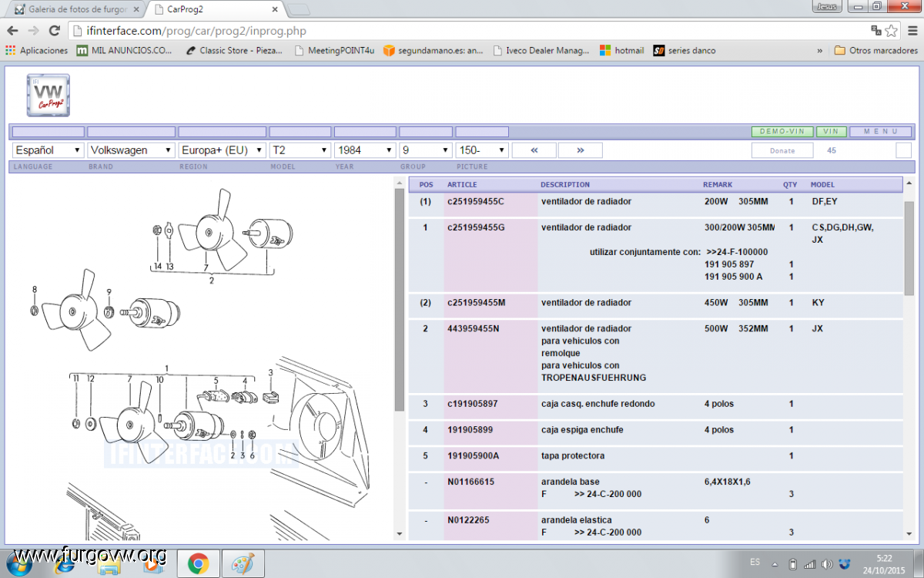Switch to Galeria de fotos tab
This screenshot has width=924, height=578.
tap(76, 9)
